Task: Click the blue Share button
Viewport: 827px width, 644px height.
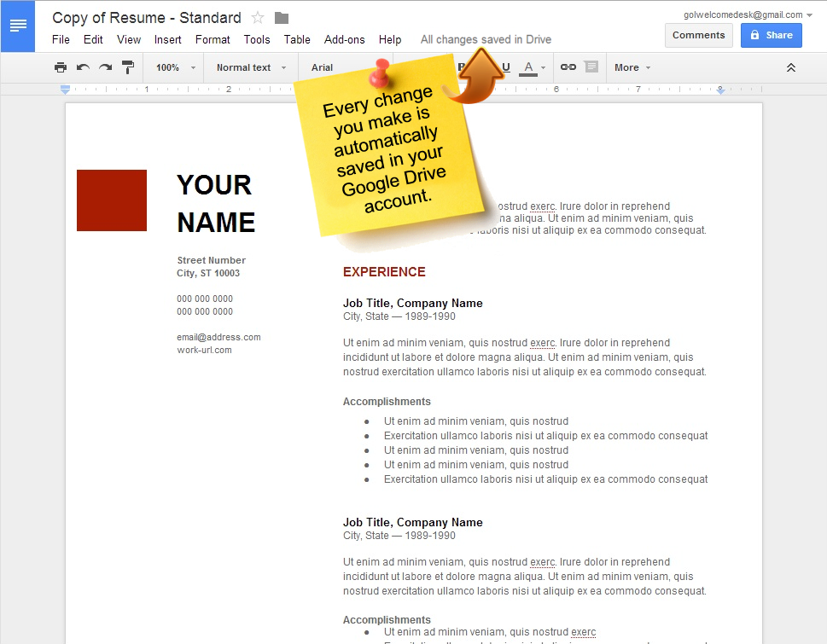Action: point(771,35)
